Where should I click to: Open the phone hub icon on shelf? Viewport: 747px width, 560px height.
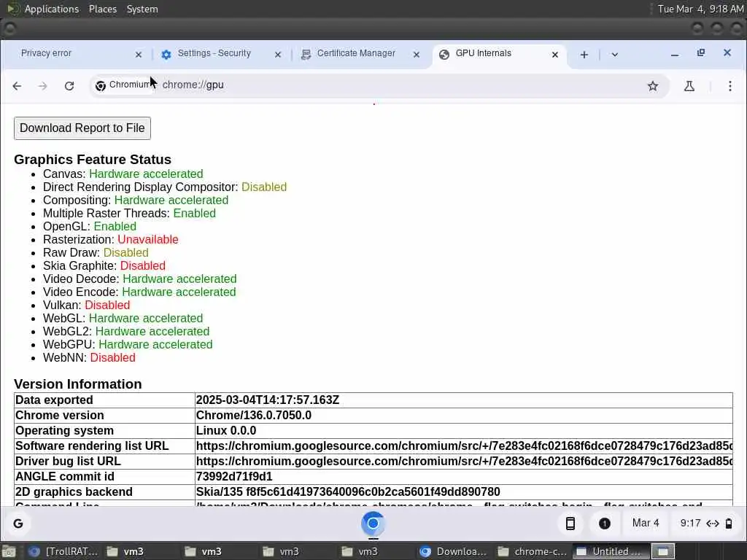pos(570,524)
